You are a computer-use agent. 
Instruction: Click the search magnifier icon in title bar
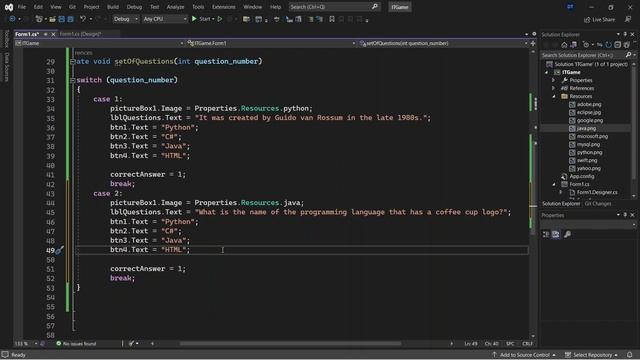pos(375,7)
